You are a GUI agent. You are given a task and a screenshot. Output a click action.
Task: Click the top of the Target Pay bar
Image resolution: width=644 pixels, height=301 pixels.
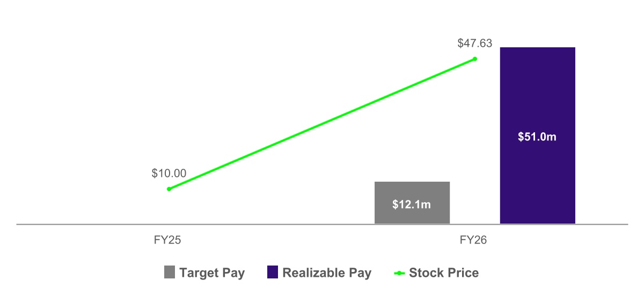[412, 183]
